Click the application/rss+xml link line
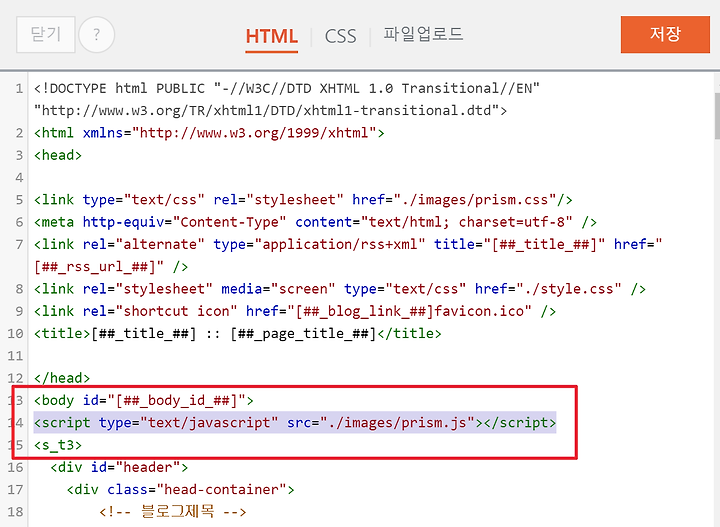This screenshot has height=527, width=720. click(x=348, y=244)
